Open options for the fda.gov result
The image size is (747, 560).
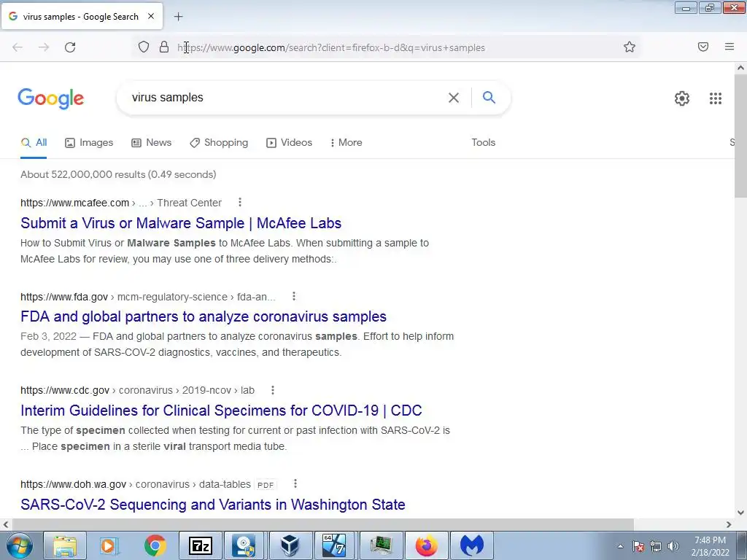[x=294, y=296]
